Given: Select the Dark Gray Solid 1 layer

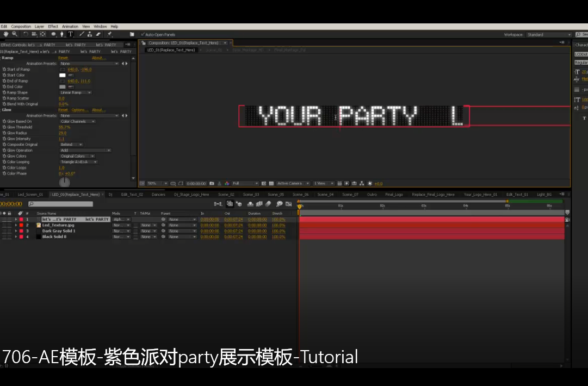Looking at the screenshot, I should pos(59,231).
